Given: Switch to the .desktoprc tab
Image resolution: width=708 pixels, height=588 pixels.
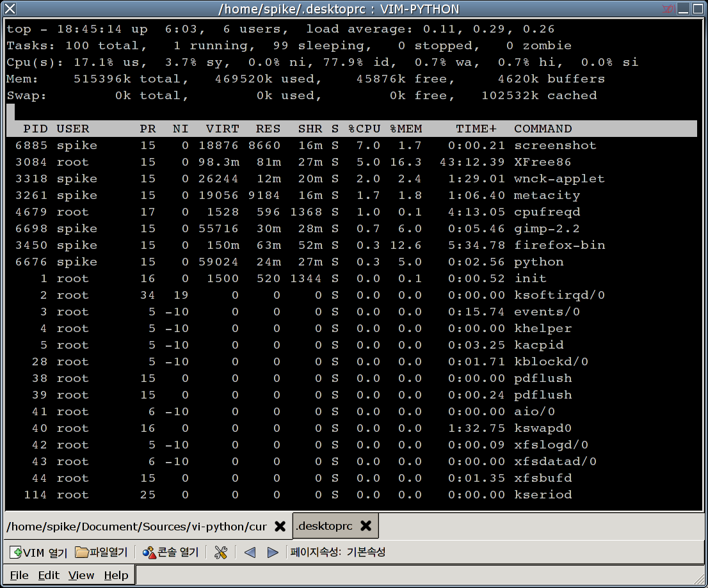Looking at the screenshot, I should (x=324, y=526).
